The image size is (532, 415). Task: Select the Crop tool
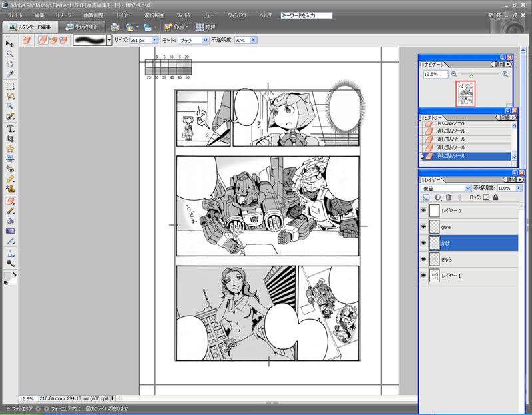point(10,139)
